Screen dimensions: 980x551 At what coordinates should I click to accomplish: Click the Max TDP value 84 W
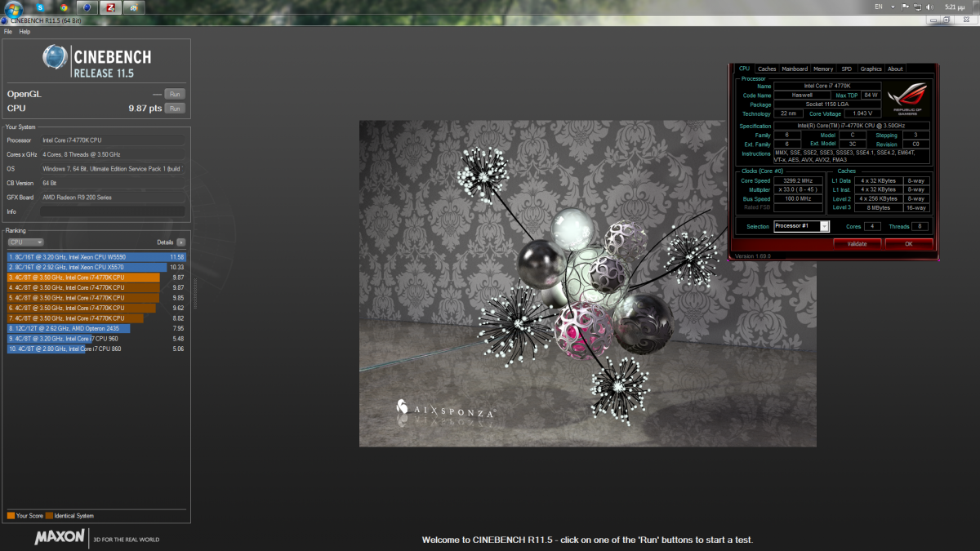870,95
